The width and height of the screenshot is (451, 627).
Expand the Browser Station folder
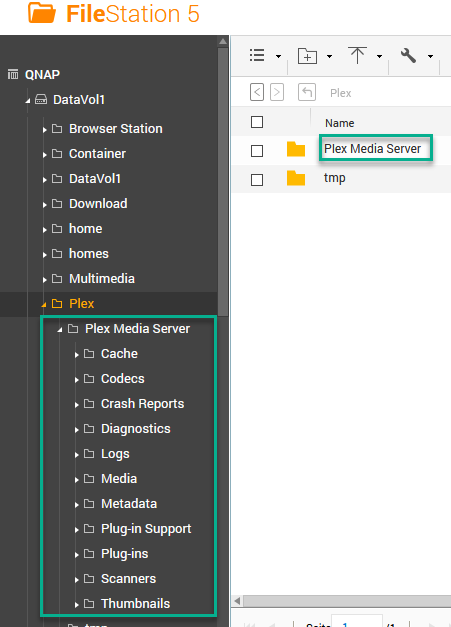44,130
